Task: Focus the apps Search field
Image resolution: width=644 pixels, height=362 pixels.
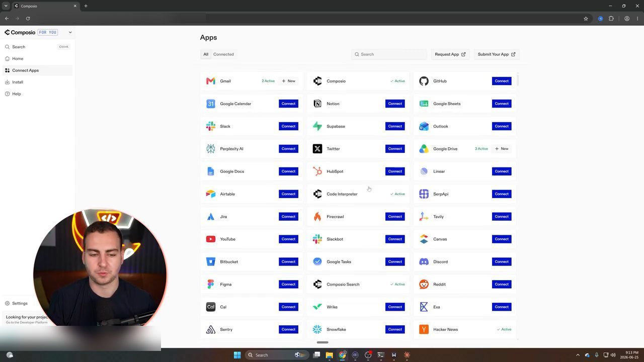Action: coord(389,54)
